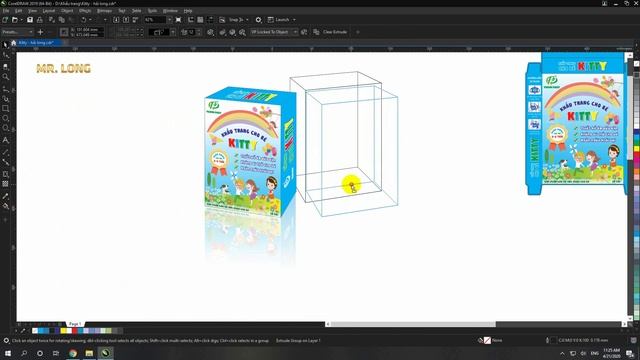Select the Interactive Fill tool
640x360 pixels.
5,206
